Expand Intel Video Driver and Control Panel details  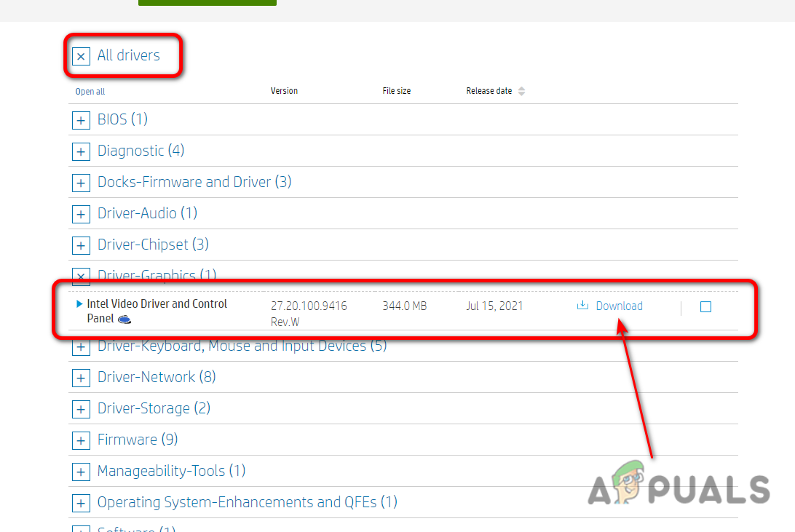coord(79,303)
